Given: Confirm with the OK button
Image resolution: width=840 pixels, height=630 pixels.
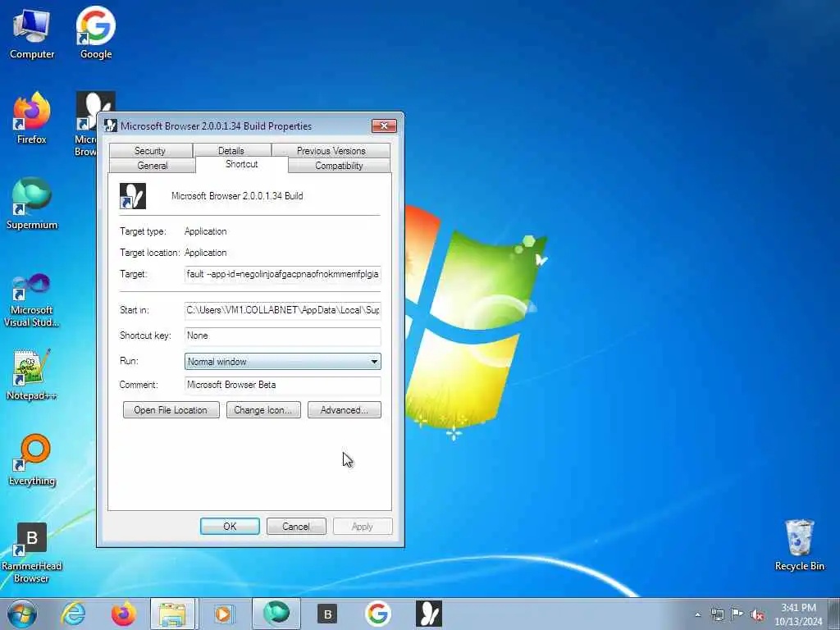Looking at the screenshot, I should (x=230, y=527).
